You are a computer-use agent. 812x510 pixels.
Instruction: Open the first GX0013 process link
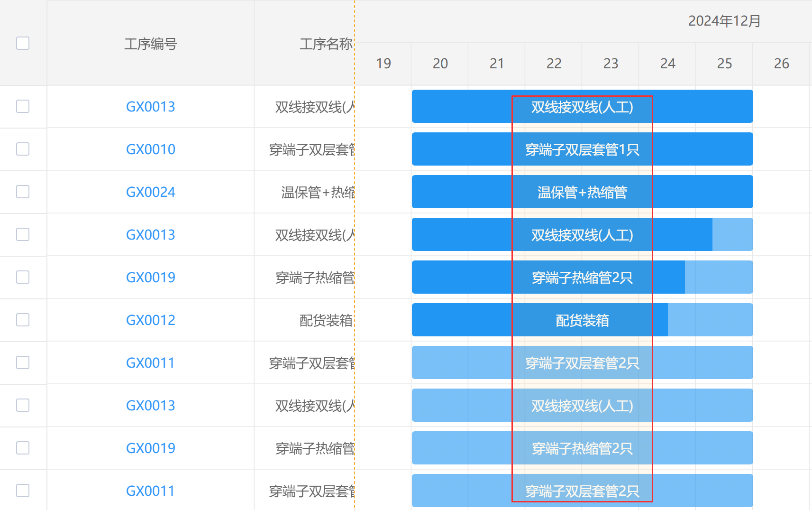(x=150, y=106)
